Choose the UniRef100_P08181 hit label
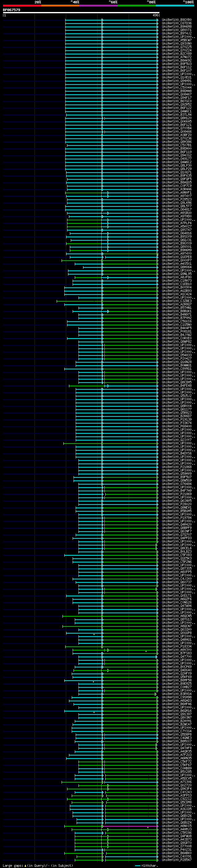Viewport: 197px width, 868px height. pyautogui.click(x=177, y=331)
